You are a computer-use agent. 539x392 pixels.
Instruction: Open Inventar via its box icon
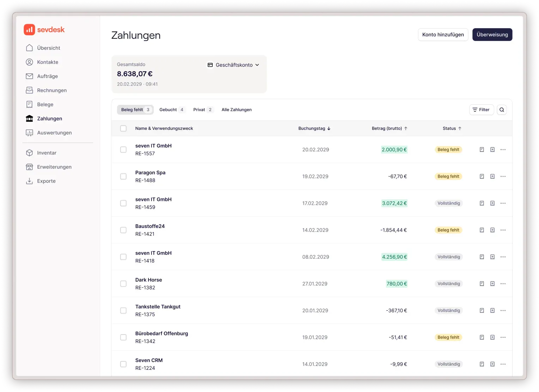30,153
